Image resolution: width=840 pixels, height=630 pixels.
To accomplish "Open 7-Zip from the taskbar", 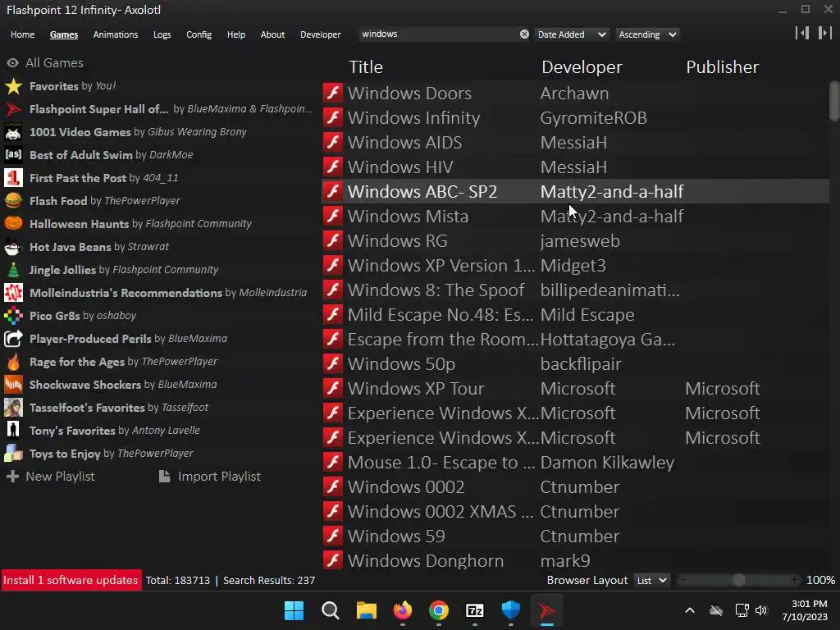I will tap(475, 610).
